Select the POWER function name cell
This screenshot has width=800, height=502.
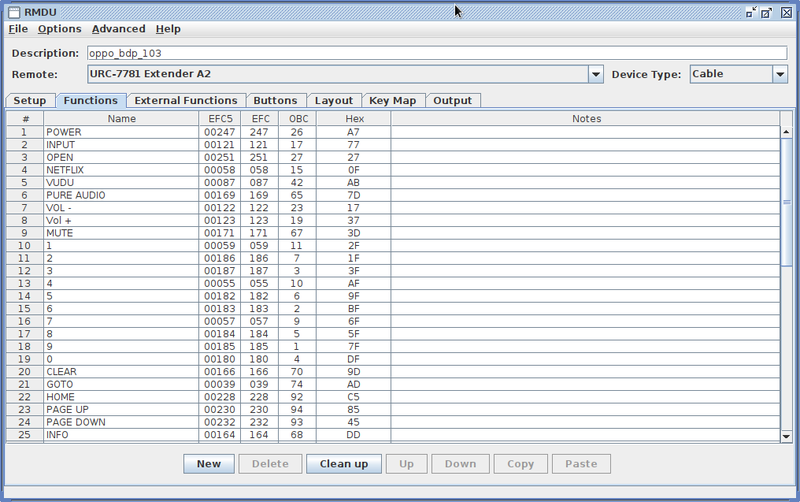(121, 132)
